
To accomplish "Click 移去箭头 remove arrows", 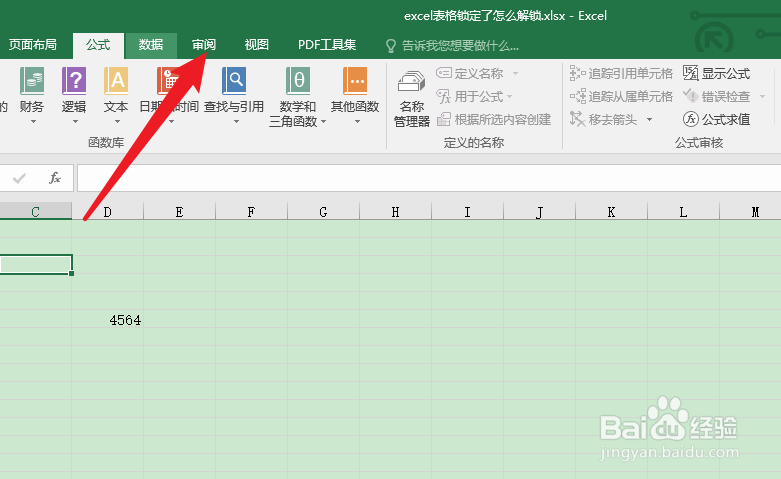I will pos(604,120).
